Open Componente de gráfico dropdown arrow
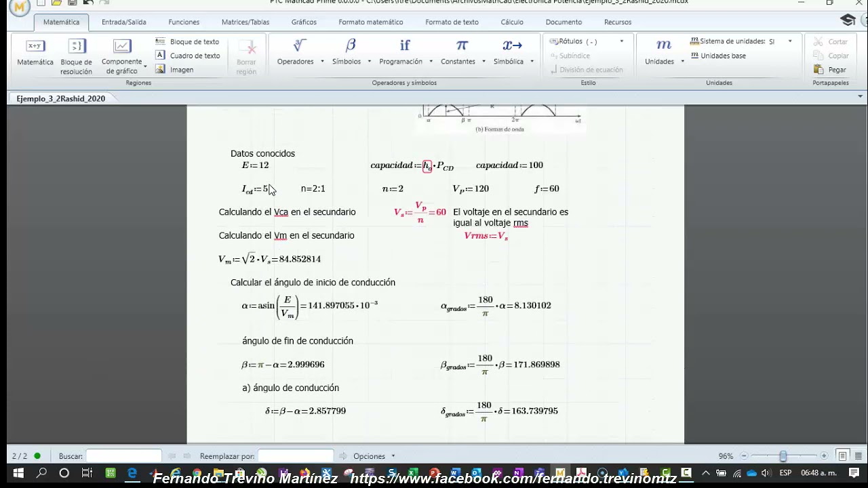Image resolution: width=868 pixels, height=488 pixels. coord(145,66)
